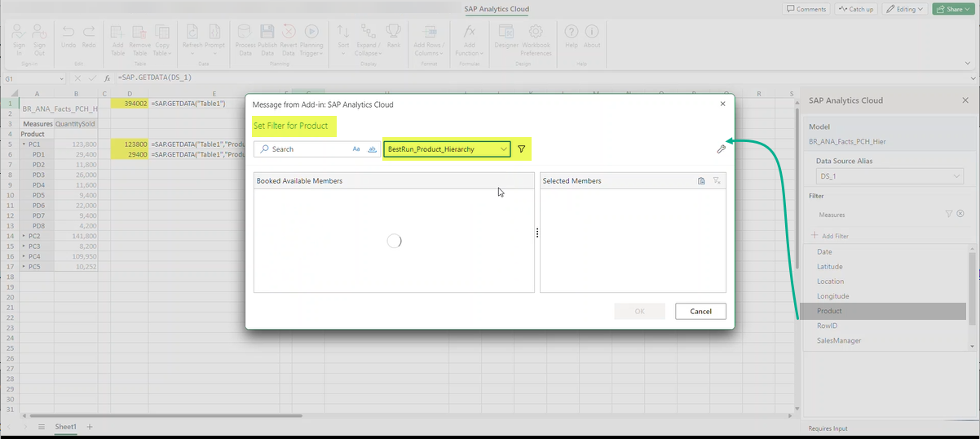Close the SAP Analytics Cloud side panel
Screen dimensions: 980x439
tap(965, 100)
